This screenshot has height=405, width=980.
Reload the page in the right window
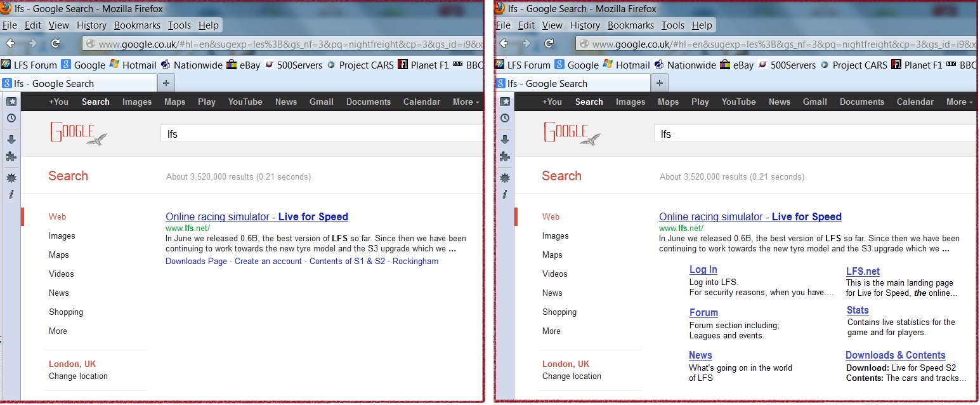[549, 43]
